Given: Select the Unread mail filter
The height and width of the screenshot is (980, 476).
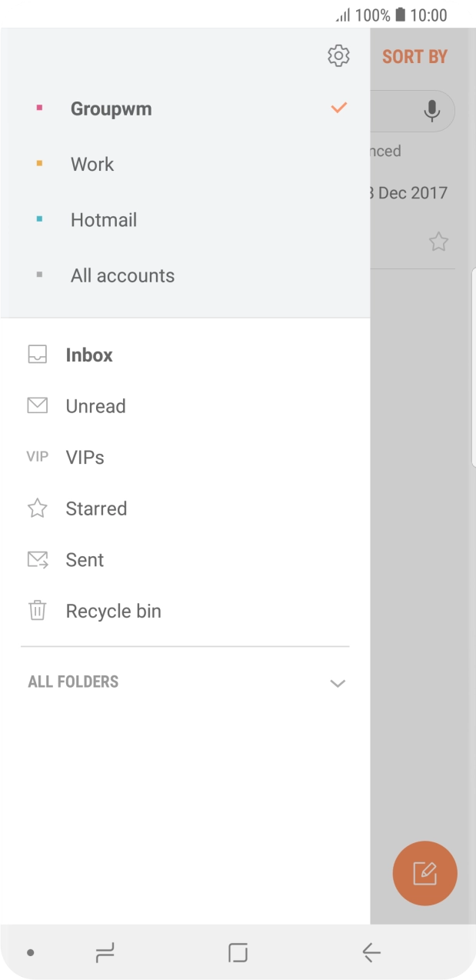Looking at the screenshot, I should (95, 405).
